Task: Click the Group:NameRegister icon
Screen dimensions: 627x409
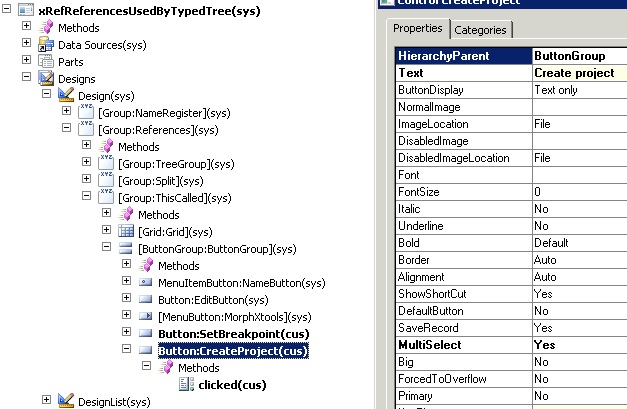Action: 86,112
